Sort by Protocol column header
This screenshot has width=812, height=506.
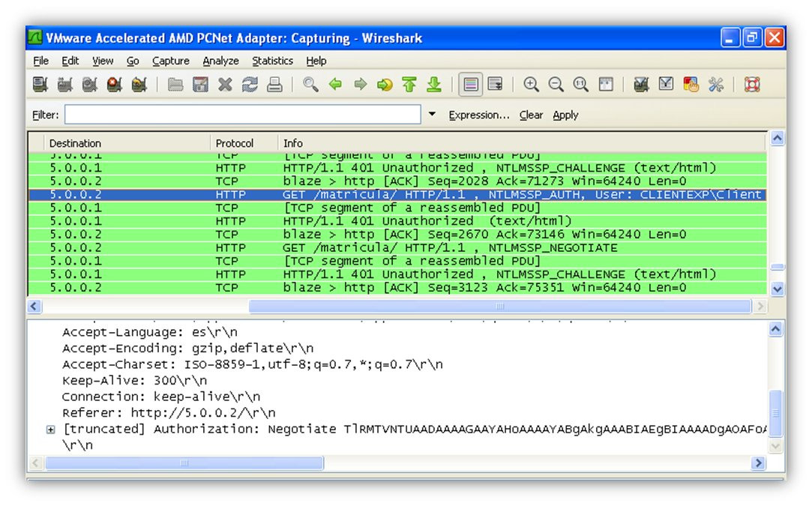(x=244, y=143)
